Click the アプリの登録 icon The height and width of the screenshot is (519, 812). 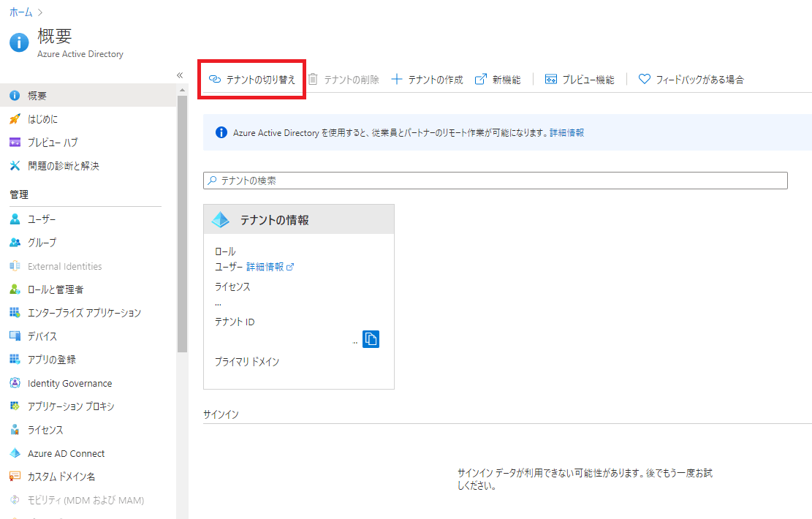(15, 360)
